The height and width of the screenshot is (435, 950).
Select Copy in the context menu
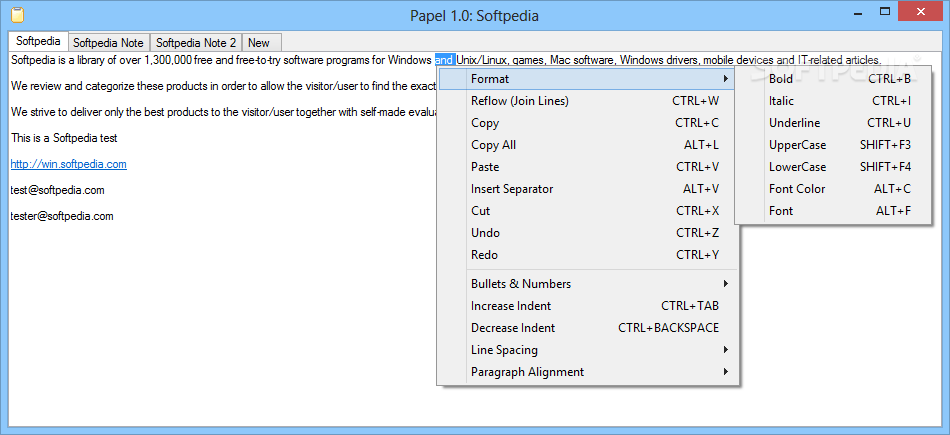point(586,123)
